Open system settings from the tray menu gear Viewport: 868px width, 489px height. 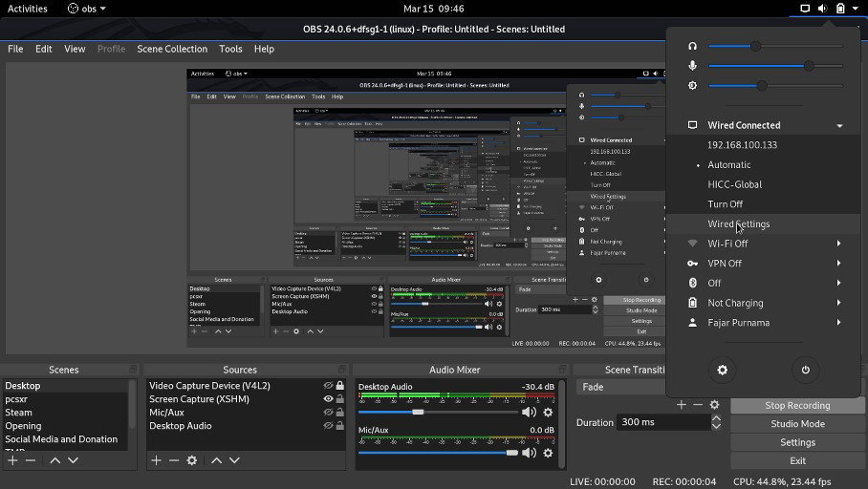pos(723,370)
